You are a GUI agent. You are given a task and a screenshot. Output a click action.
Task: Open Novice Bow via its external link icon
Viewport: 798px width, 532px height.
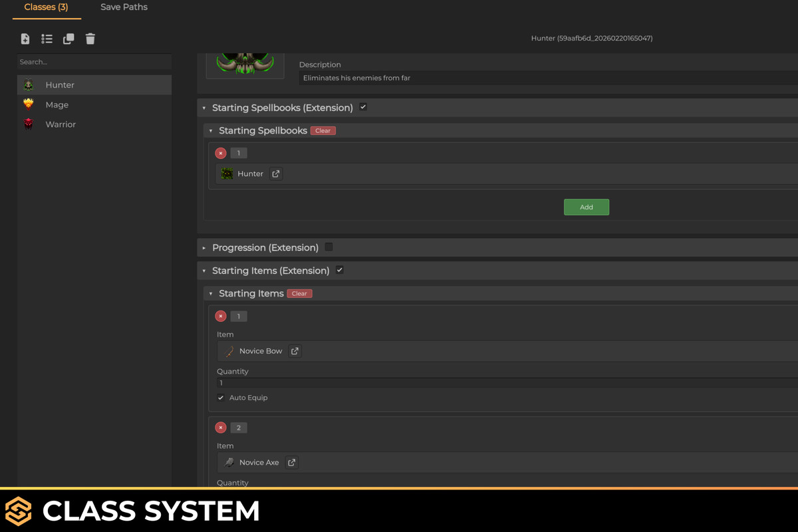293,350
